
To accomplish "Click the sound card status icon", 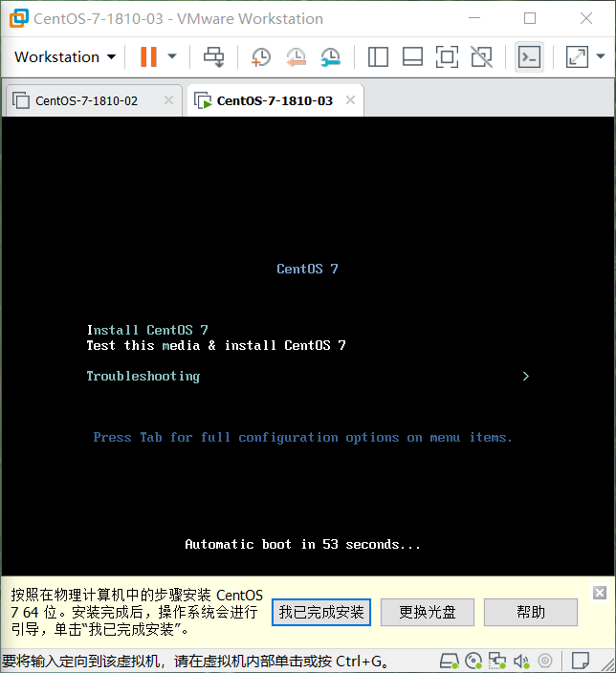I will (521, 661).
